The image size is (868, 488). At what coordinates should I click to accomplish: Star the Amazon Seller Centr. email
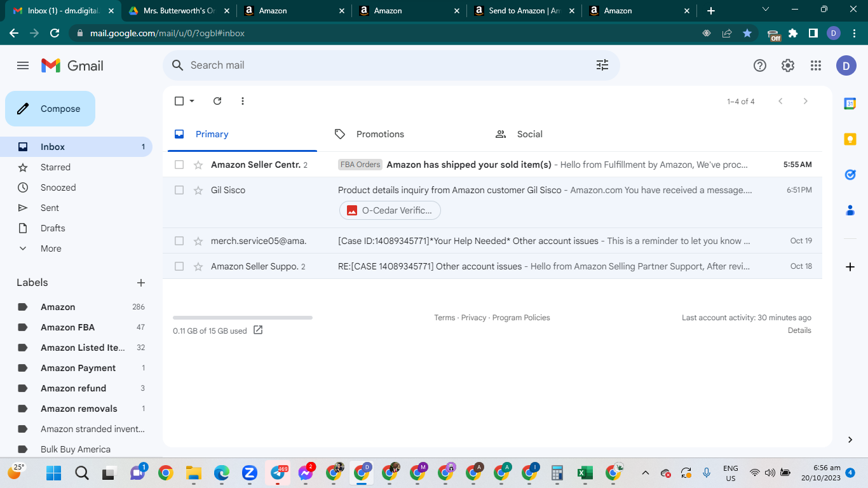[x=198, y=165]
